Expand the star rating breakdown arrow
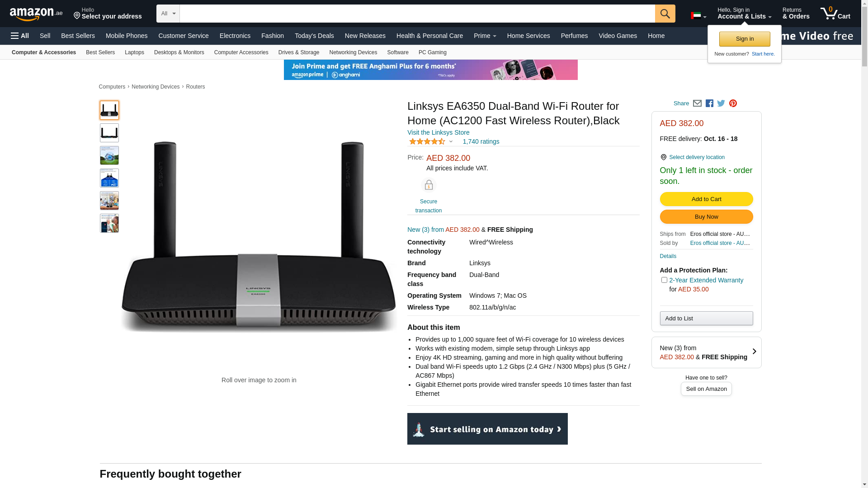Image resolution: width=868 pixels, height=488 pixels. pyautogui.click(x=451, y=141)
